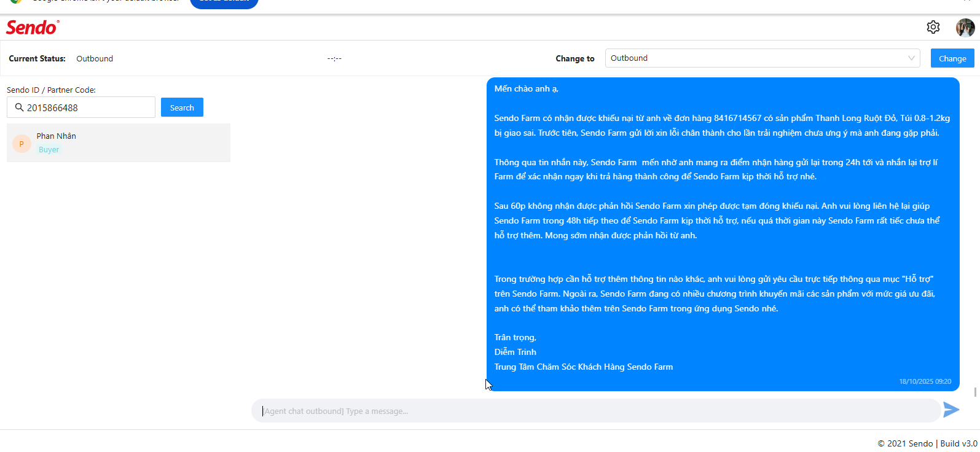Click the --:-- timer display
This screenshot has height=452, width=980.
coord(334,59)
